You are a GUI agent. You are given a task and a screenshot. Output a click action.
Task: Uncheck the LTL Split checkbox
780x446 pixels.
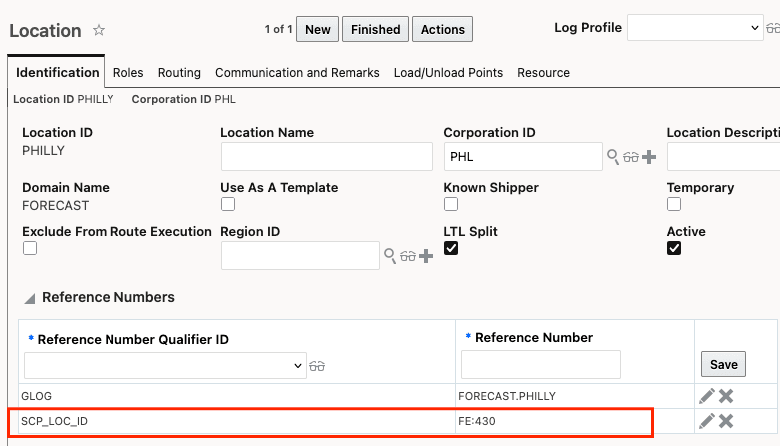[x=451, y=248]
